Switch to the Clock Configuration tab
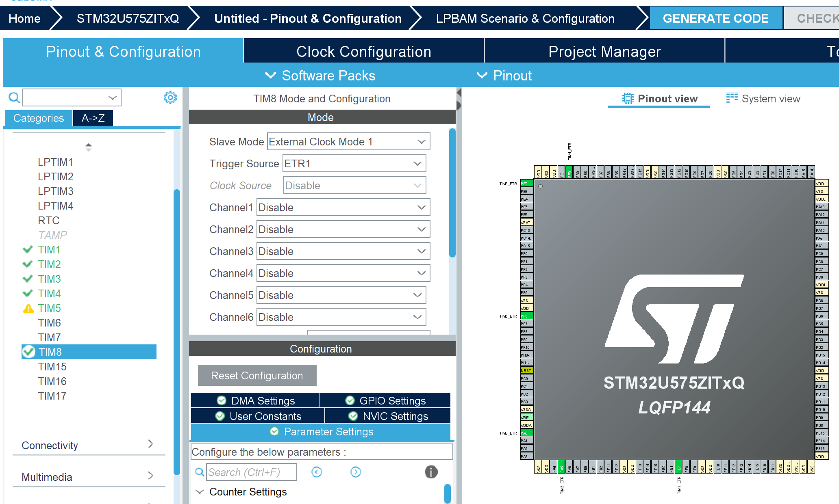This screenshot has height=504, width=839. pyautogui.click(x=364, y=51)
